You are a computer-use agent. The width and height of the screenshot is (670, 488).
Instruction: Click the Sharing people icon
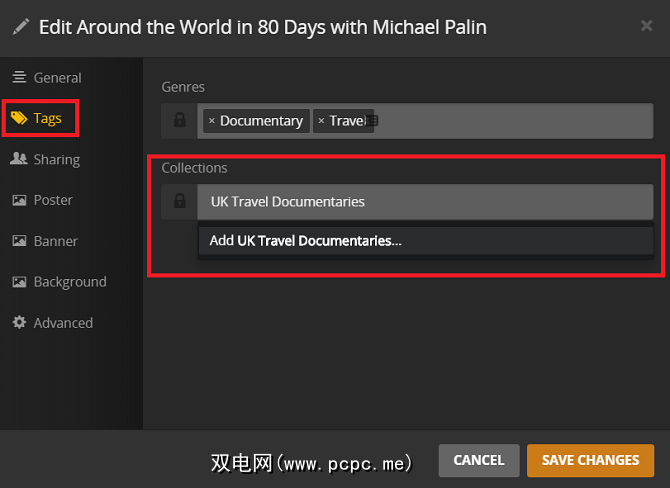pyautogui.click(x=19, y=159)
